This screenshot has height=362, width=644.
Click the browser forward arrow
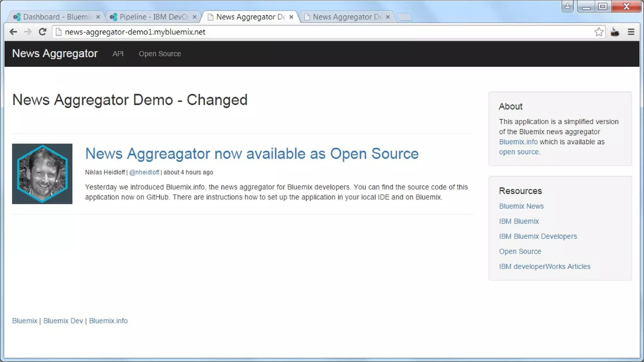pos(28,32)
